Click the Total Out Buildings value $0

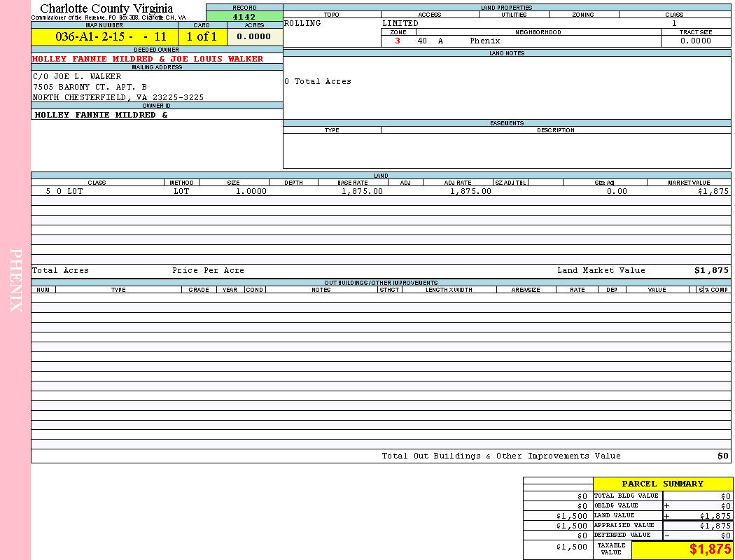(x=722, y=456)
